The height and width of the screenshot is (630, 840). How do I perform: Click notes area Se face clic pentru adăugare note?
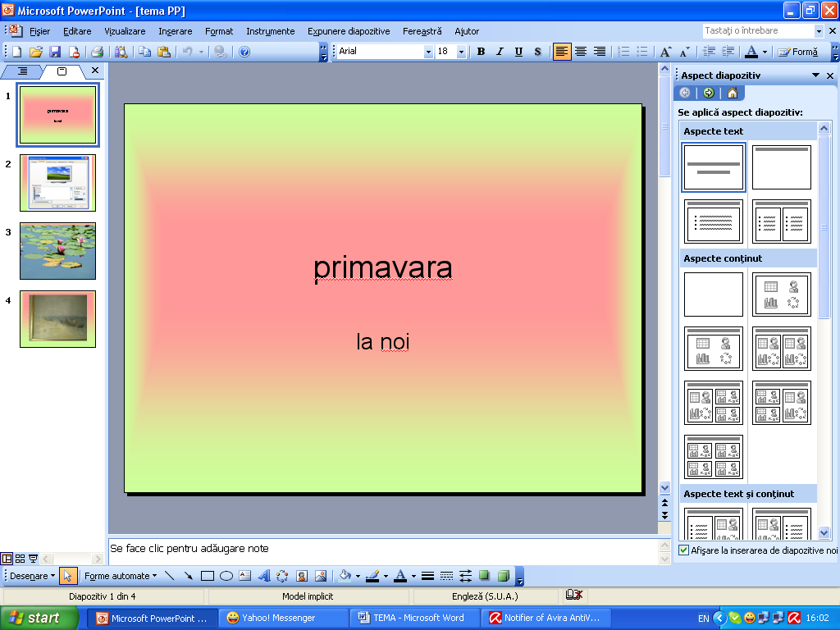tap(189, 548)
